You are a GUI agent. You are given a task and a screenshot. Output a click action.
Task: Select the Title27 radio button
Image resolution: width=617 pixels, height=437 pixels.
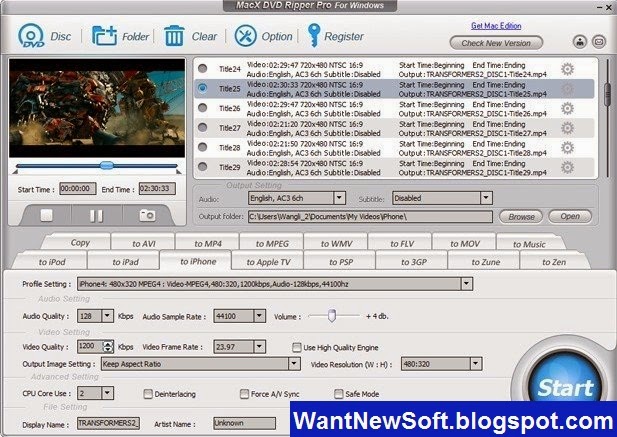point(203,127)
